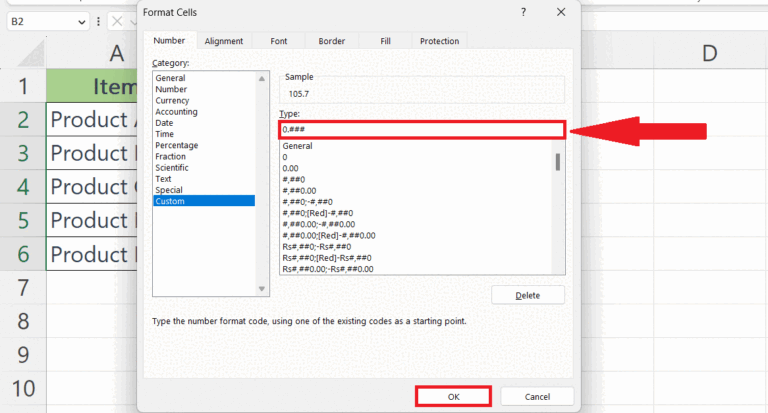Open the formula bar options dots

point(98,21)
